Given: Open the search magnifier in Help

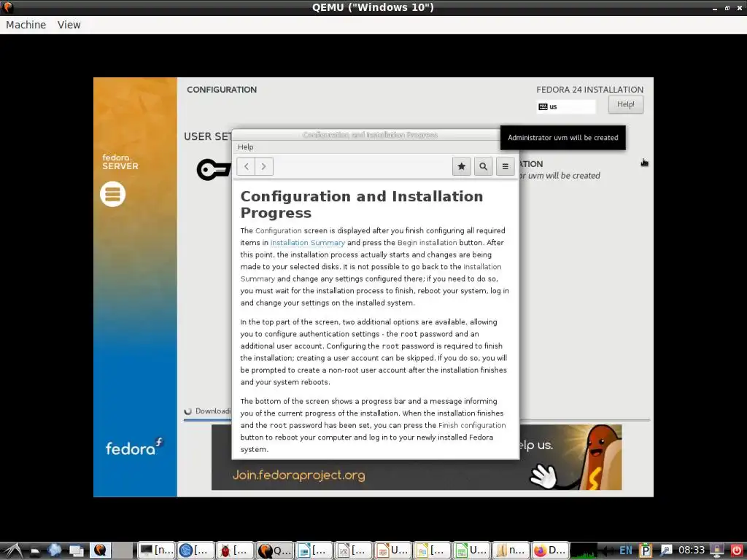Looking at the screenshot, I should click(x=483, y=166).
